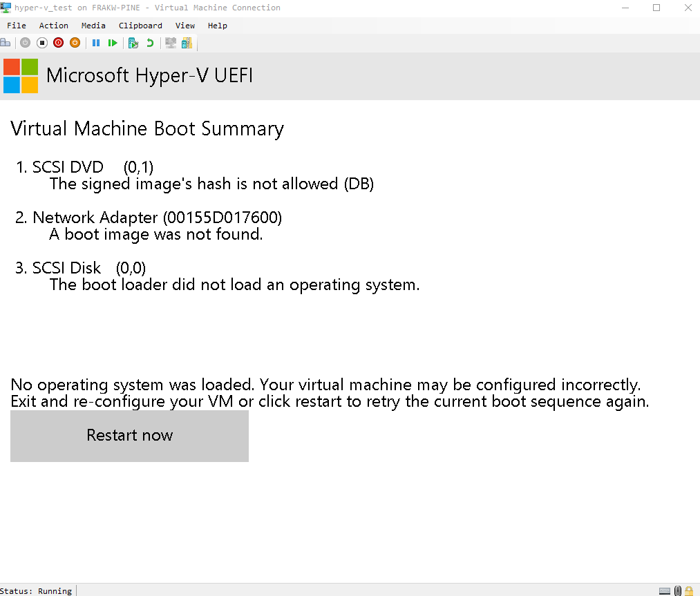Image resolution: width=700 pixels, height=596 pixels.
Task: Open the File menu
Action: [x=17, y=26]
